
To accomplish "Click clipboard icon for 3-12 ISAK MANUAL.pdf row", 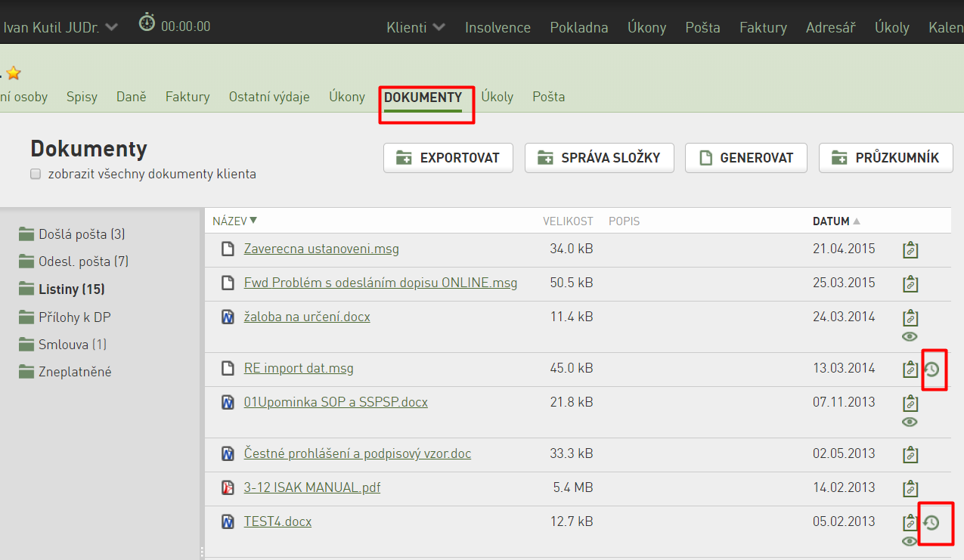I will pyautogui.click(x=910, y=488).
